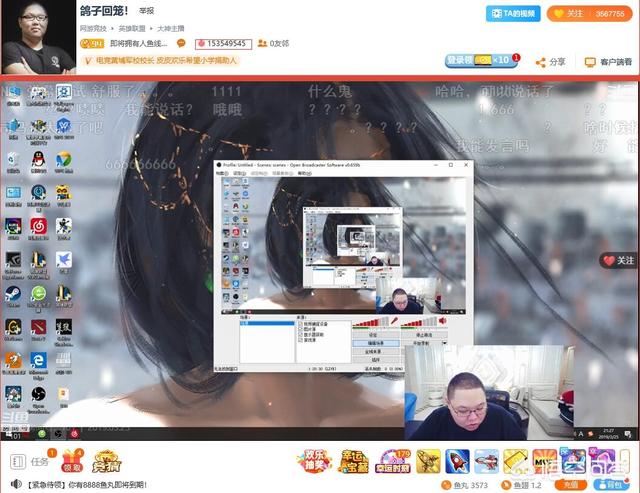Click the streamer avatar thumbnail
Image resolution: width=640 pixels, height=493 pixels.
38,35
